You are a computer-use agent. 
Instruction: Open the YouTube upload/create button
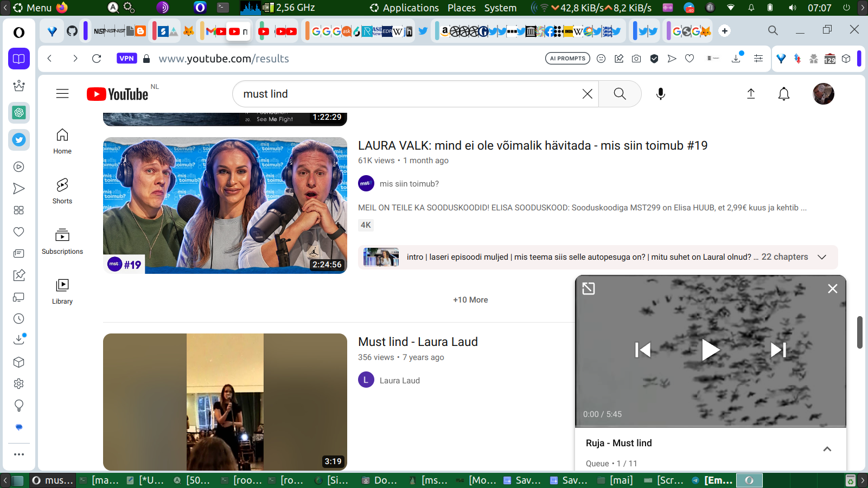point(751,94)
